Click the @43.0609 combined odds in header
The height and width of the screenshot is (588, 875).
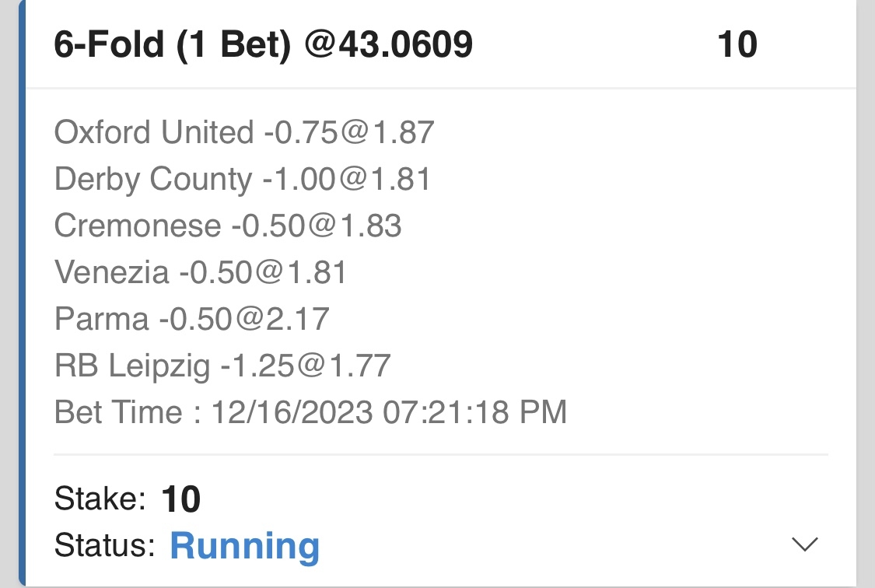388,45
